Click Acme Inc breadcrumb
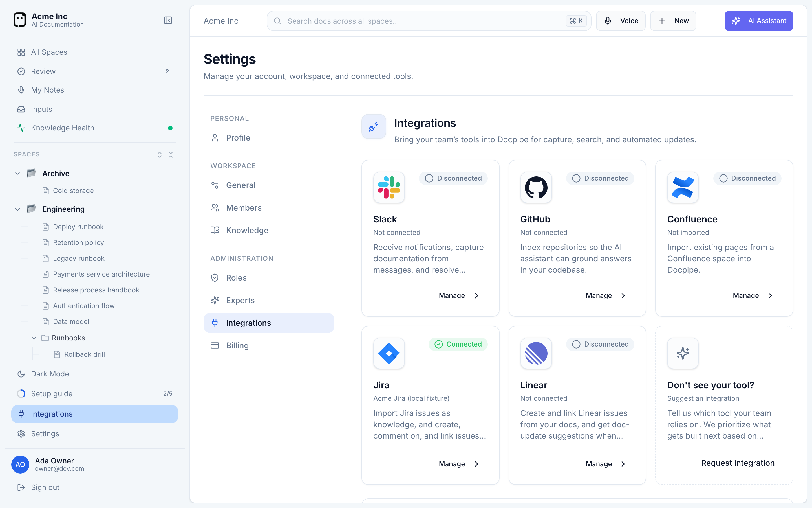Viewport: 812px width, 508px height. (221, 21)
